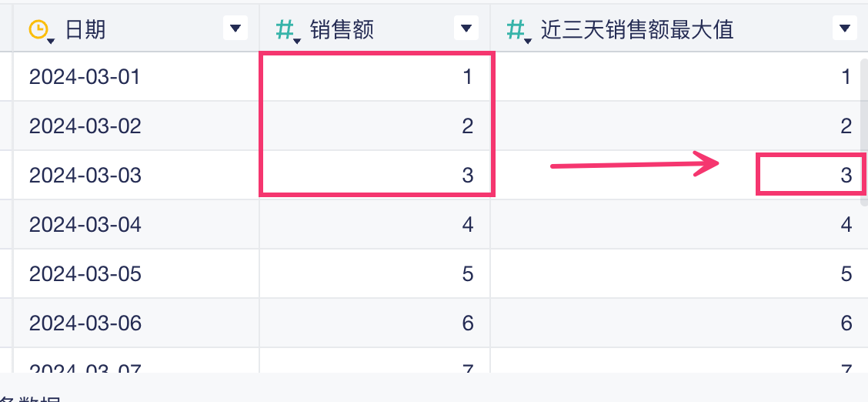Select the 日期 column header label
This screenshot has height=402, width=868.
[85, 29]
